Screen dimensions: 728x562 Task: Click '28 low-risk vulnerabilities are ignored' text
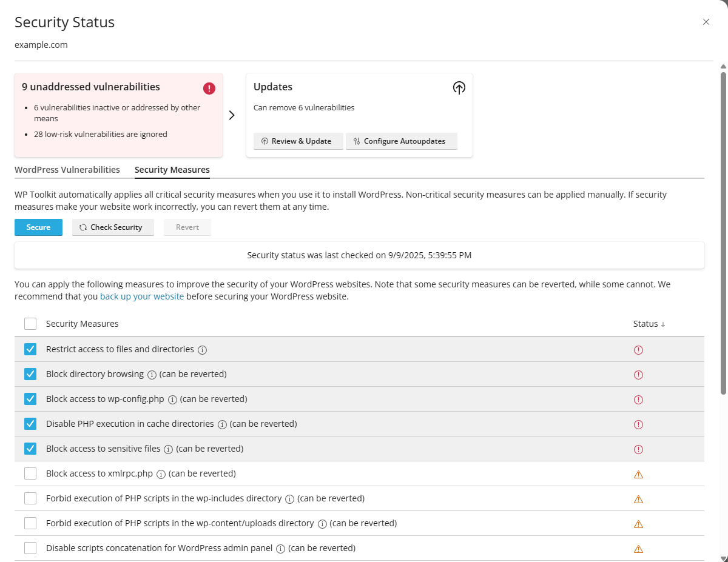coord(101,135)
